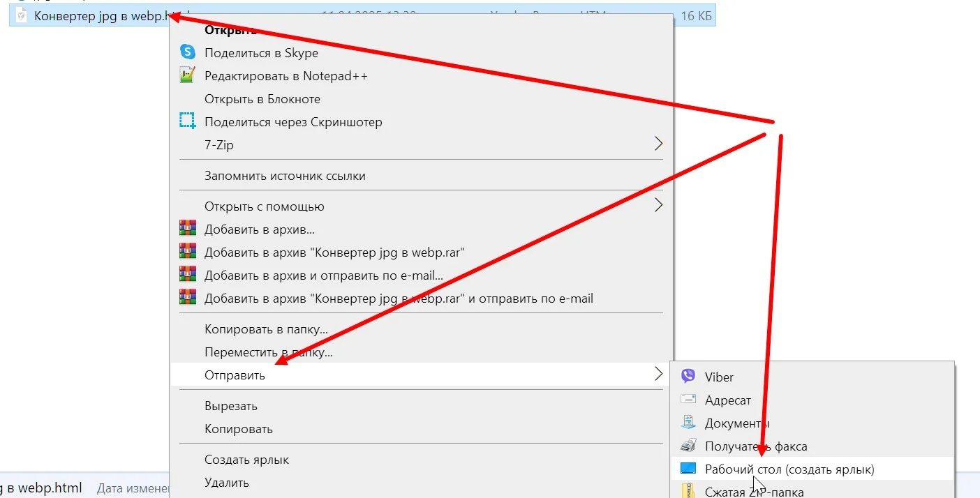Image resolution: width=980 pixels, height=498 pixels.
Task: Choose Редактировать в Notepad++
Action: click(x=286, y=76)
